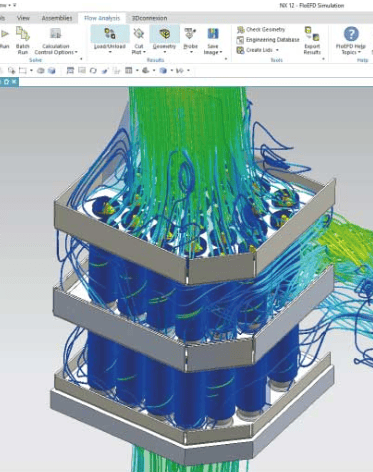This screenshot has width=373, height=472.
Task: Close the graphics window tab with X
Action: (x=14, y=82)
